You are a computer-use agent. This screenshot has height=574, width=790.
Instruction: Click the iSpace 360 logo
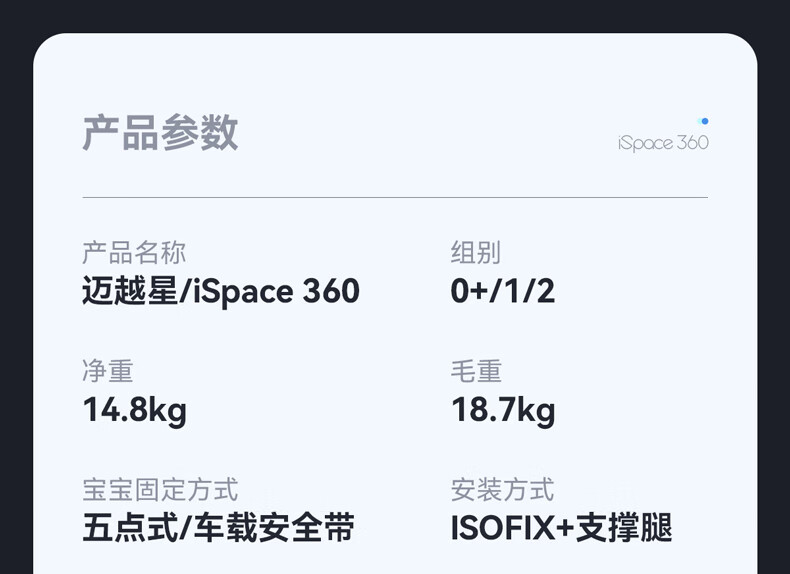point(663,143)
